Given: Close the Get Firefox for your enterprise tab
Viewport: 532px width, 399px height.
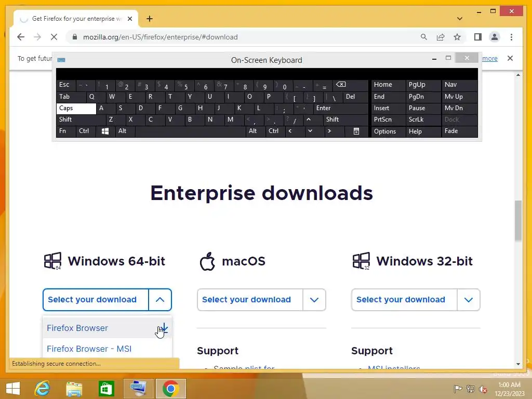Looking at the screenshot, I should pyautogui.click(x=130, y=19).
